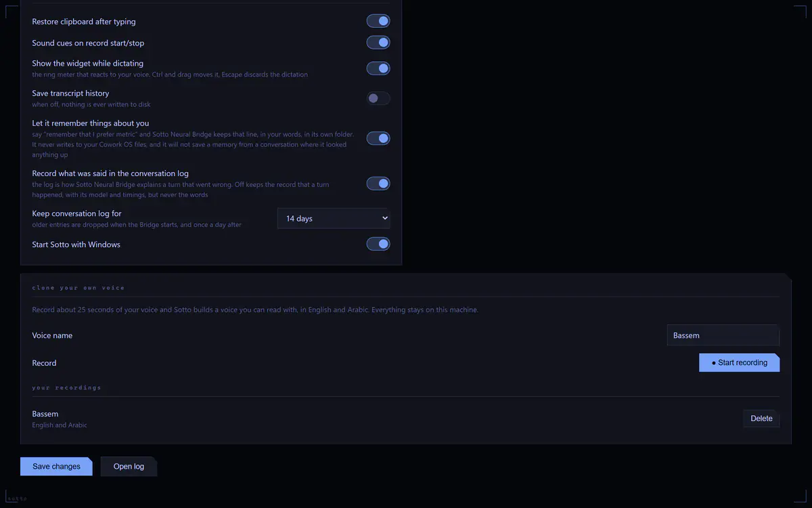Select the Bassem recording name text
This screenshot has height=508, width=812.
pyautogui.click(x=45, y=414)
